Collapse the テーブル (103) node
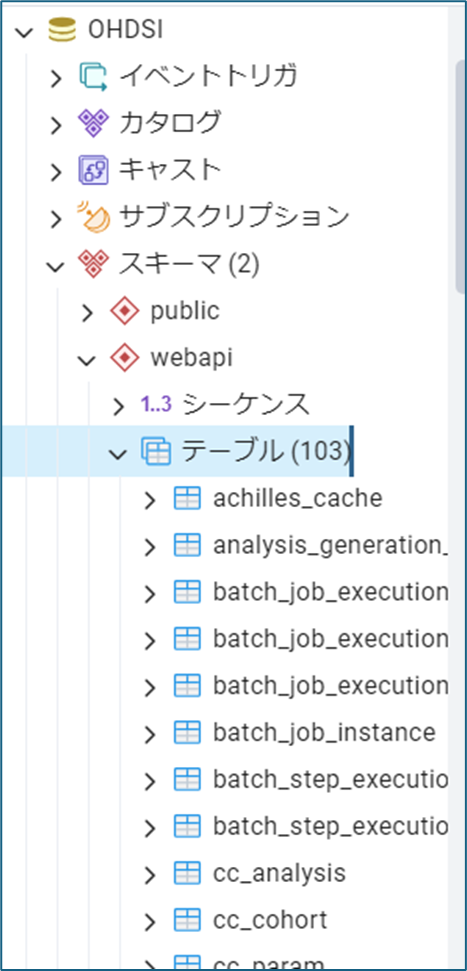 [118, 453]
